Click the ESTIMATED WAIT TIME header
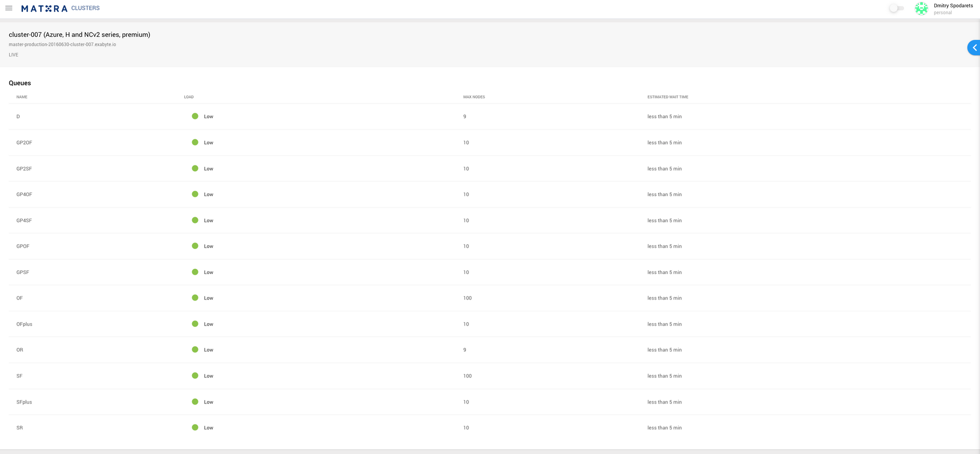980x454 pixels. (x=667, y=97)
